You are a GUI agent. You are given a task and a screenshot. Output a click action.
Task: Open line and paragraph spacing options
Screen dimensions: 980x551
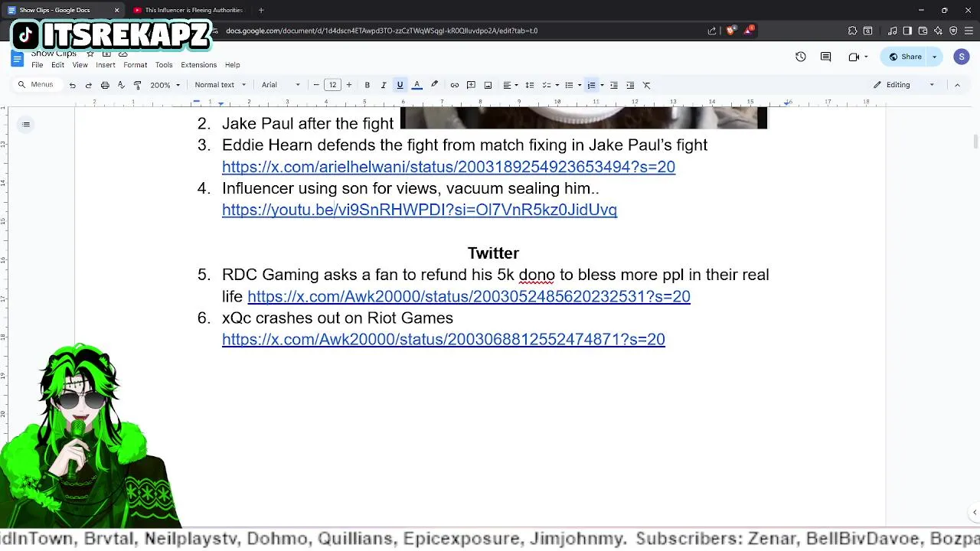pyautogui.click(x=529, y=85)
